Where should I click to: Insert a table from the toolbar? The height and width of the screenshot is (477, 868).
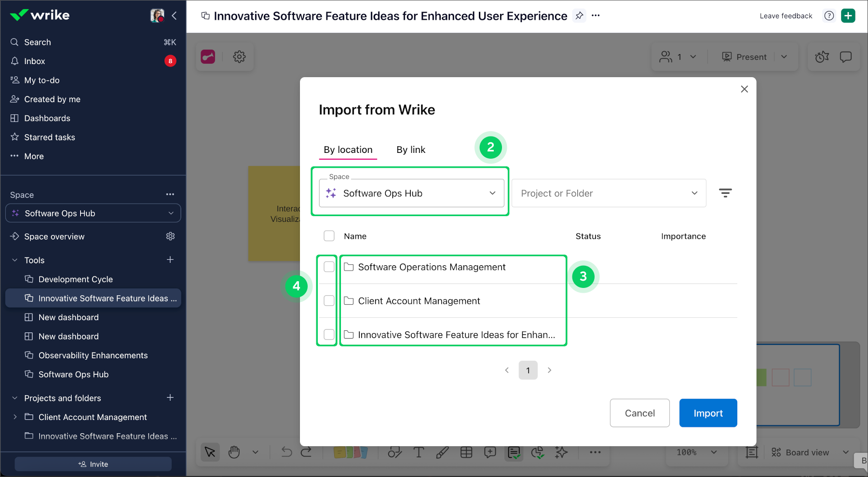tap(466, 452)
